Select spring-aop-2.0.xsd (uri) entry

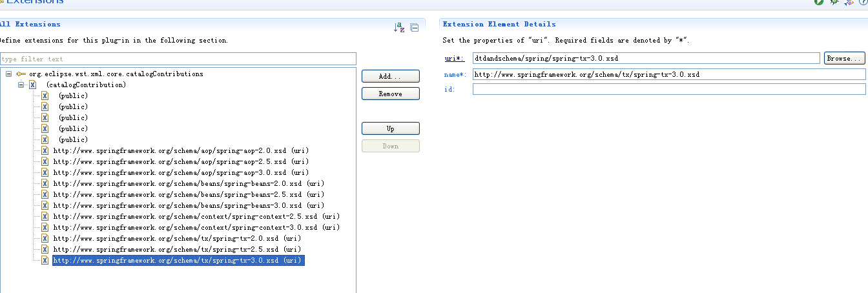[181, 150]
